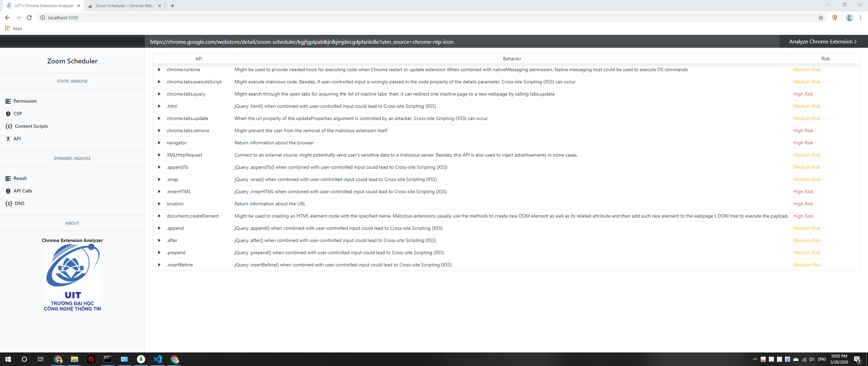
Task: Click the extension URL input field
Action: point(462,41)
